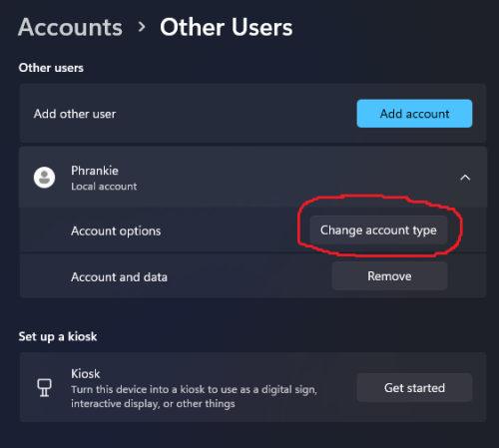499x448 pixels.
Task: Click the Kiosk title text
Action: 85,374
